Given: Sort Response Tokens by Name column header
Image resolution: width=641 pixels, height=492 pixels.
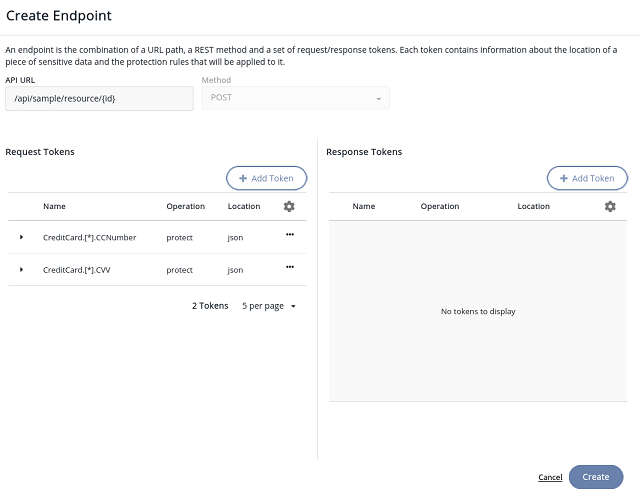Looking at the screenshot, I should point(364,206).
